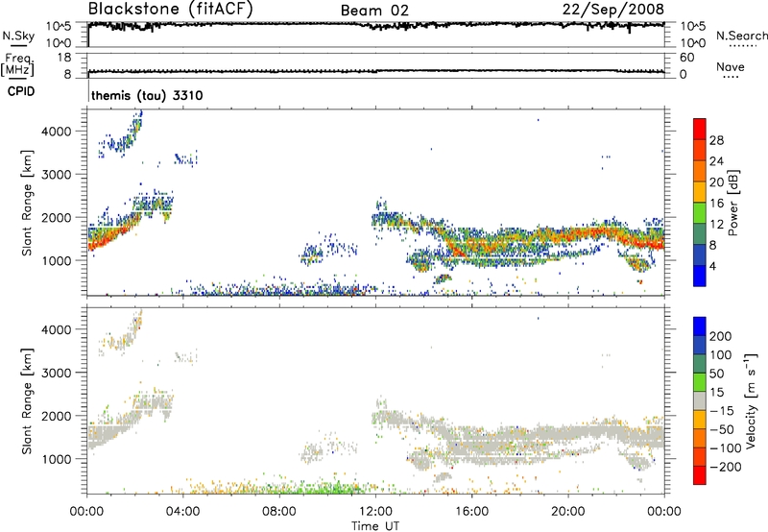Click the '04:00' time tick label
Image resolution: width=768 pixels, height=532 pixels.
click(x=182, y=512)
